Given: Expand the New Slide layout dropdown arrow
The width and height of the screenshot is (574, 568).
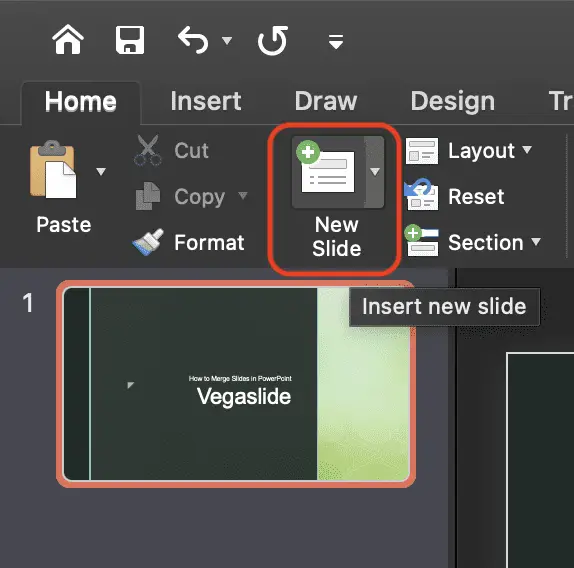Looking at the screenshot, I should click(374, 171).
